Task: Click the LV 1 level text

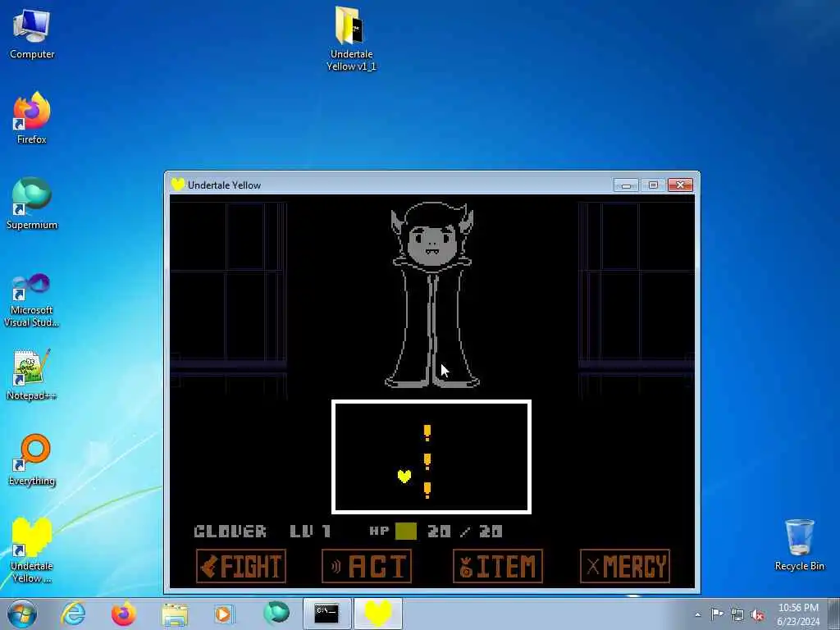Action: (x=310, y=531)
